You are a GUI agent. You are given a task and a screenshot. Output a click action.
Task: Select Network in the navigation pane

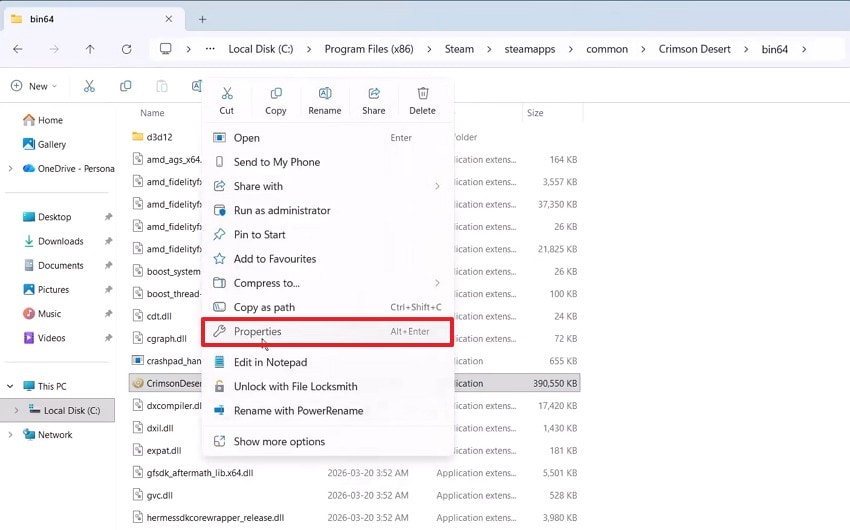tap(47, 435)
